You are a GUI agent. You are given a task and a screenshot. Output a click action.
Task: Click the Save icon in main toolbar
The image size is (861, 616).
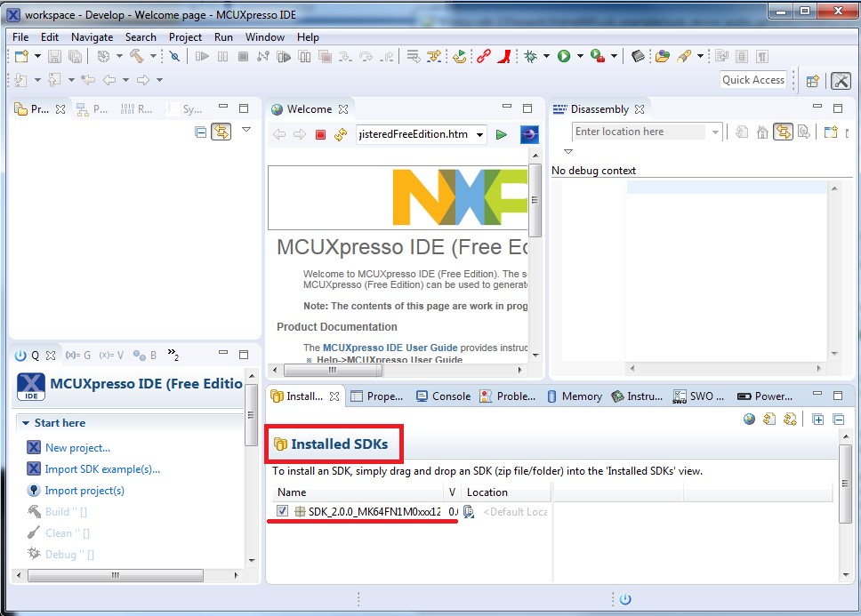[54, 57]
